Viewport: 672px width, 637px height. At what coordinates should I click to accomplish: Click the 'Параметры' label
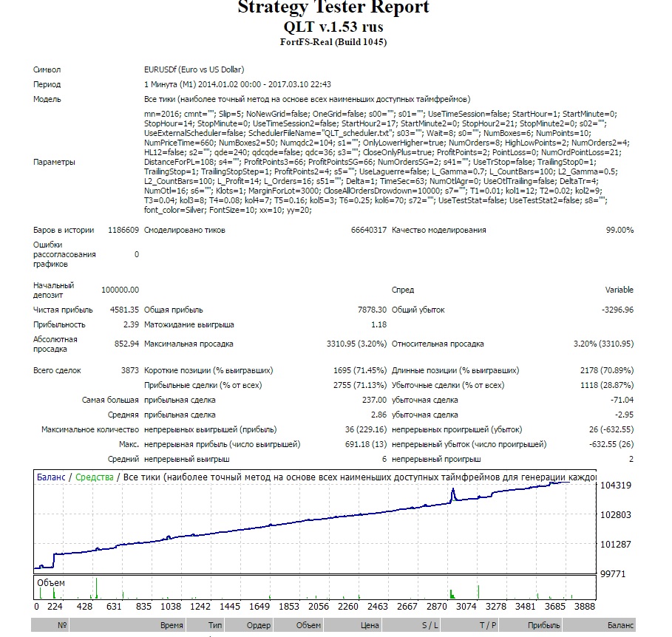[54, 162]
